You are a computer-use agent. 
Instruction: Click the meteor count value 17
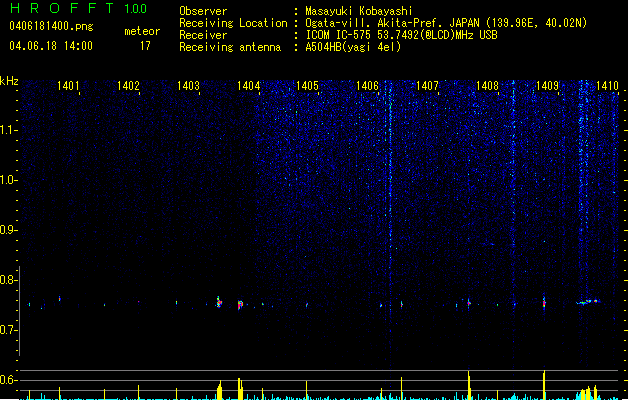pos(145,46)
